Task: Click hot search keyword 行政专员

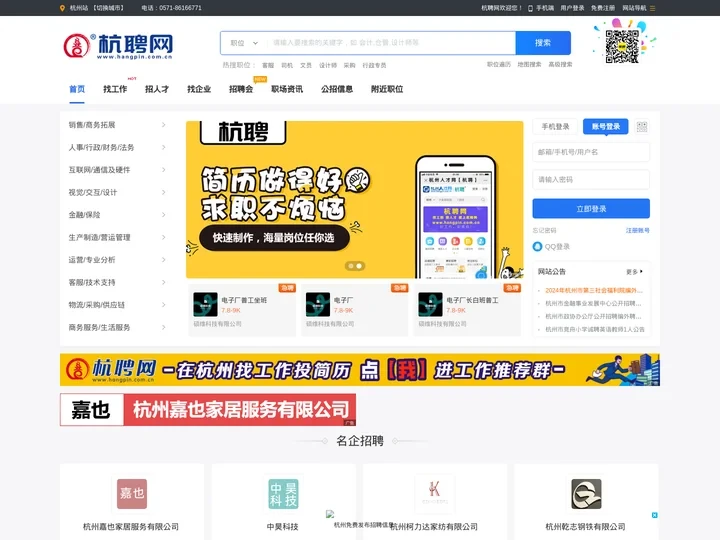Action: pyautogui.click(x=374, y=66)
